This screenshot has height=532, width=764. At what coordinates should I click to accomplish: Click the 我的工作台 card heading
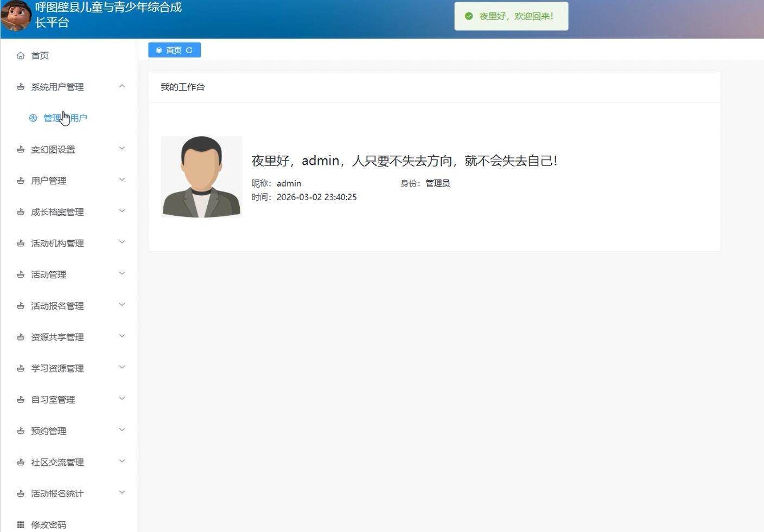click(182, 87)
